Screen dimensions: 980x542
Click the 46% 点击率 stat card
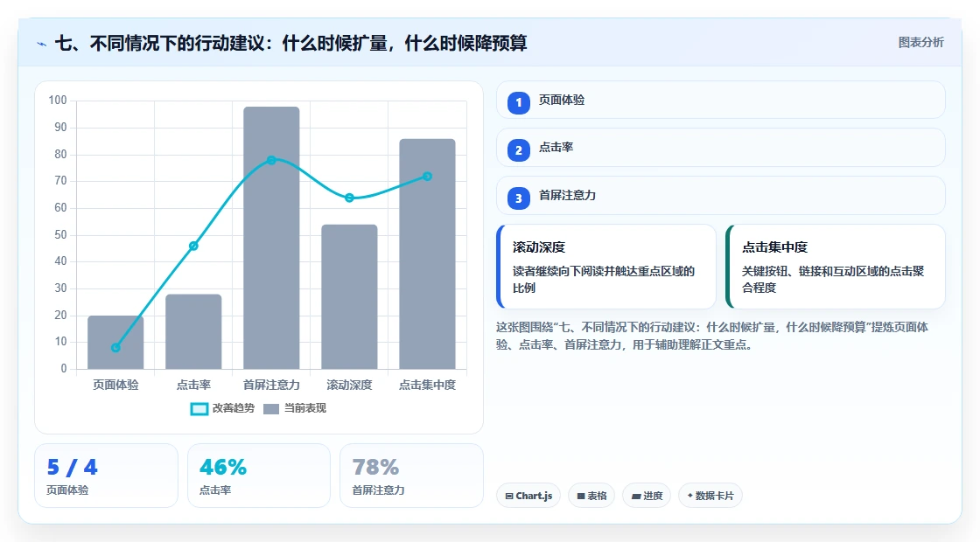[259, 476]
